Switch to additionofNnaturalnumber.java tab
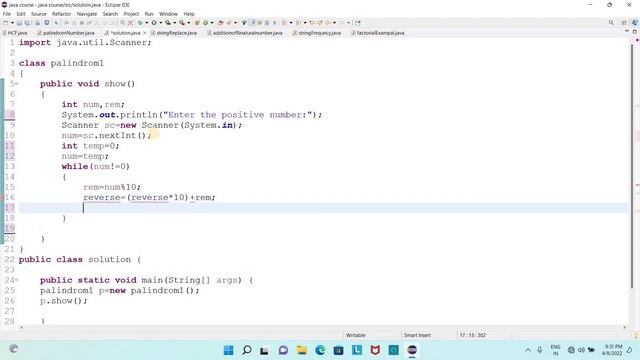The height and width of the screenshot is (360, 640). 245,33
